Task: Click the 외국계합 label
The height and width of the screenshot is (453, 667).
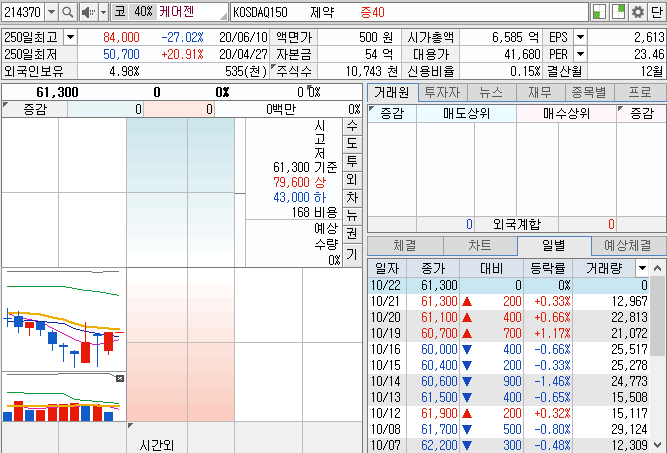Action: pos(516,224)
